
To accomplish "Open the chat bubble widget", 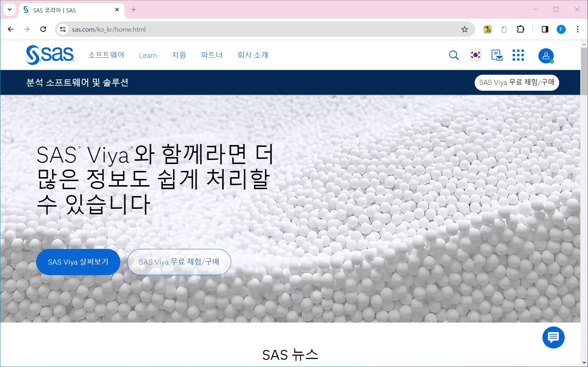I will [553, 337].
